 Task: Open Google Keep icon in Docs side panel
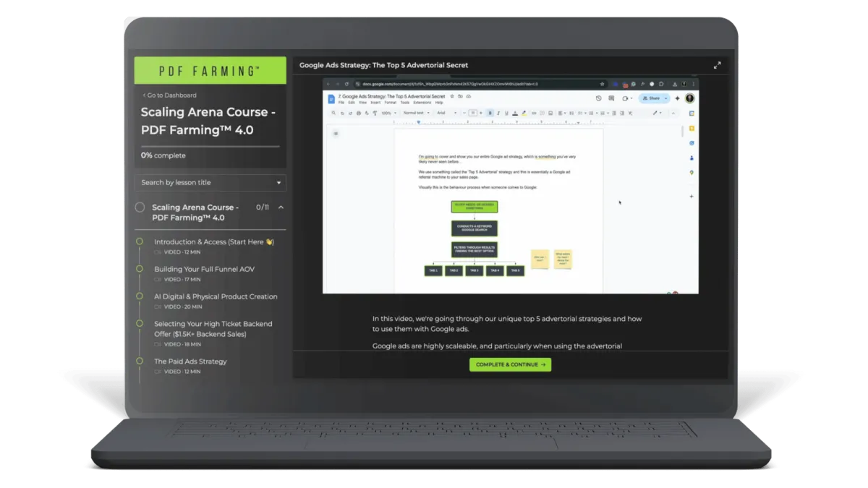[x=692, y=128]
